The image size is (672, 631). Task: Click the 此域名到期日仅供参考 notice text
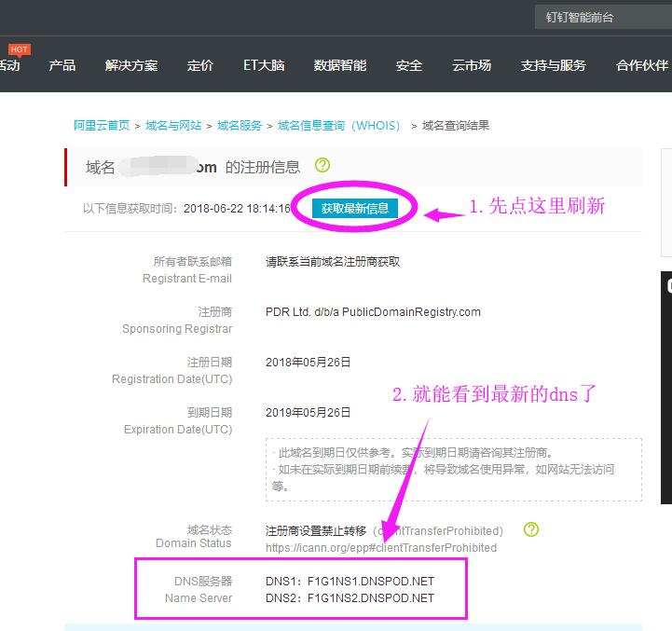[x=416, y=453]
